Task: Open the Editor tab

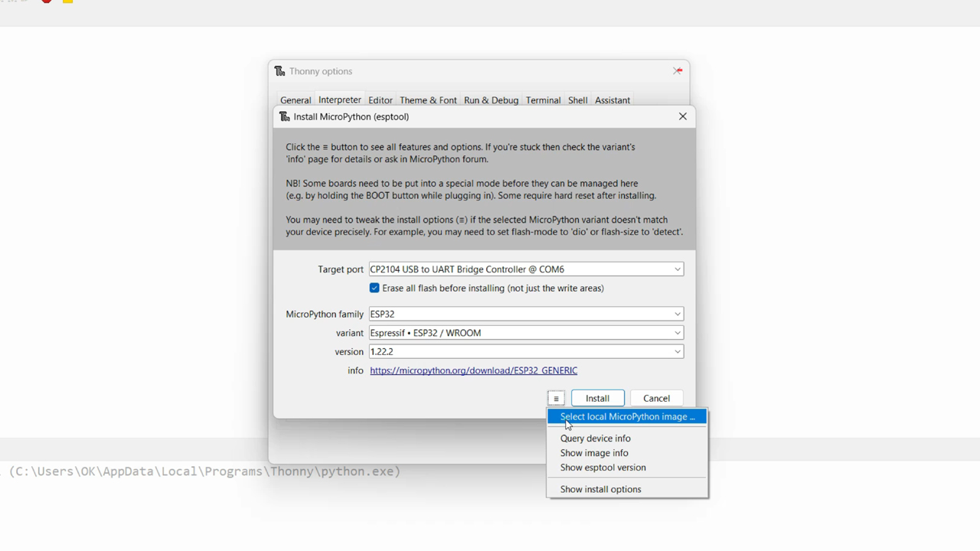Action: [x=381, y=100]
